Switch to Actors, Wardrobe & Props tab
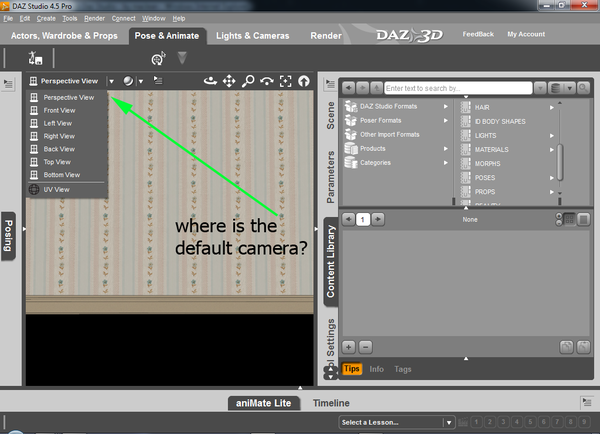The height and width of the screenshot is (434, 600). click(64, 36)
